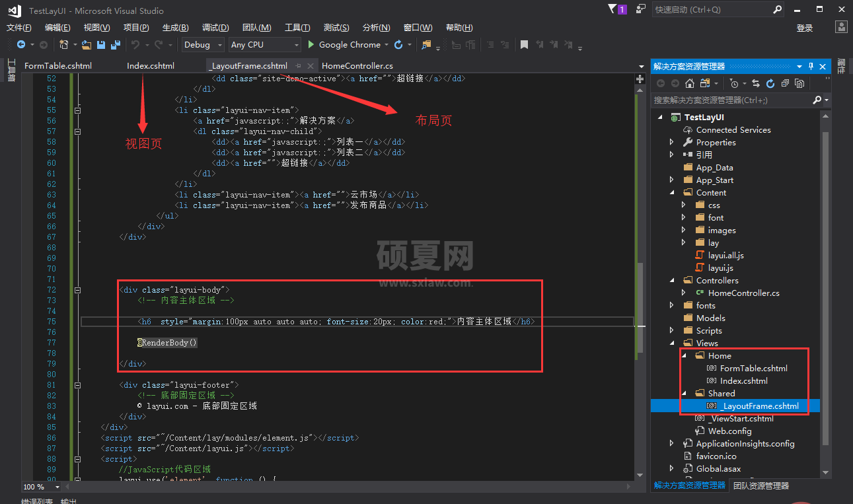
Task: Close the _LayoutFrame.cshtml tab
Action: [310, 66]
